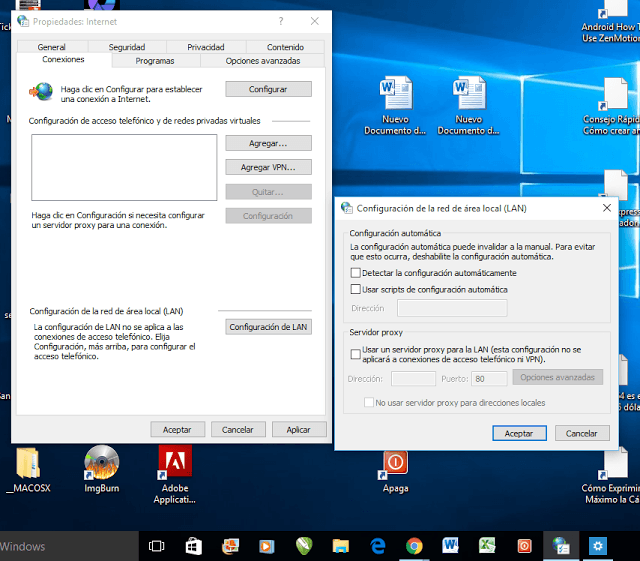The height and width of the screenshot is (561, 640).
Task: Click Aceptar in the LAN configuration dialog
Action: click(518, 433)
